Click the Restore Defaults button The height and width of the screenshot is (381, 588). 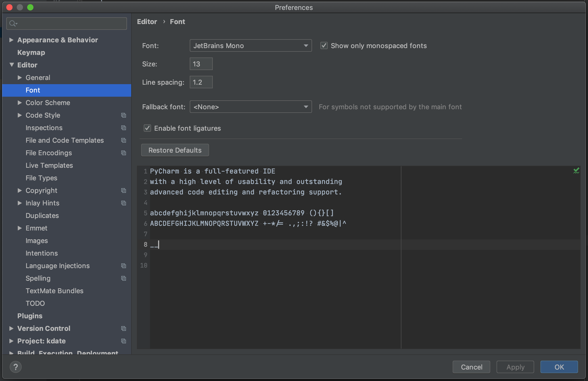pos(175,150)
